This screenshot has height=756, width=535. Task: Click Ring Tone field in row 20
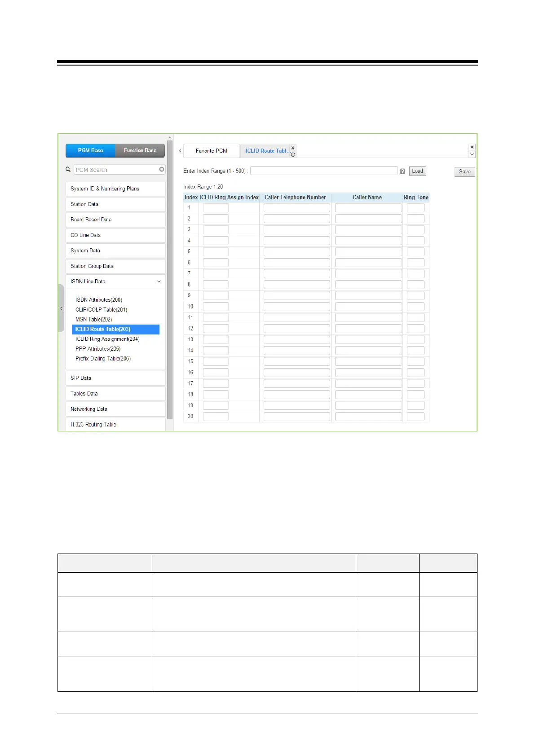[x=416, y=417]
